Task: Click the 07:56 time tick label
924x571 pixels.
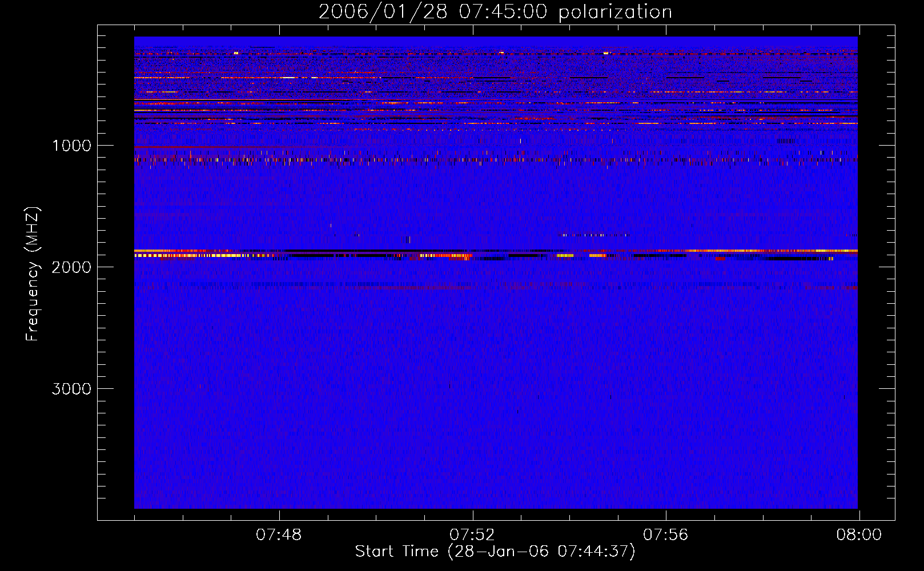Action: pyautogui.click(x=666, y=535)
